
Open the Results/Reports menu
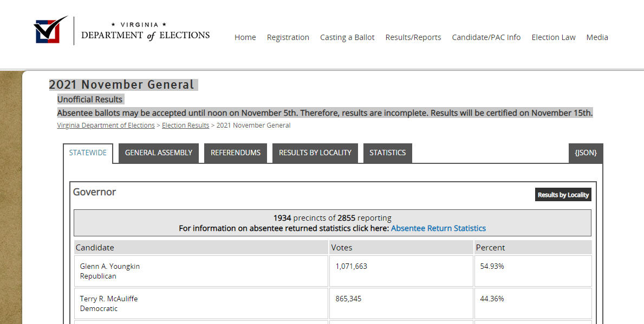coord(413,37)
